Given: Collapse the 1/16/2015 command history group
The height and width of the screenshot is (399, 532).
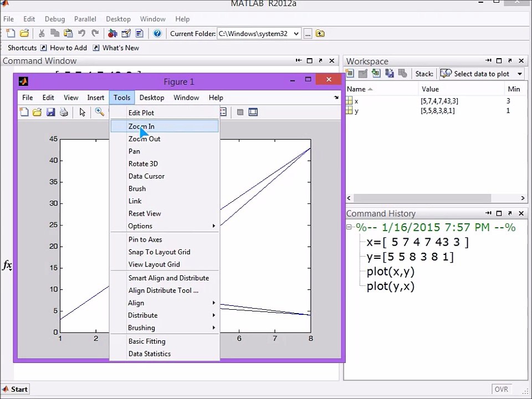Looking at the screenshot, I should tap(349, 227).
